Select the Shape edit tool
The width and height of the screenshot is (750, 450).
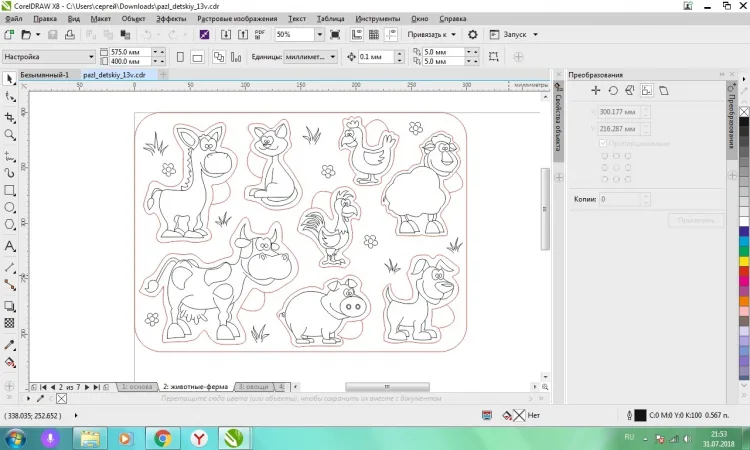click(x=10, y=97)
